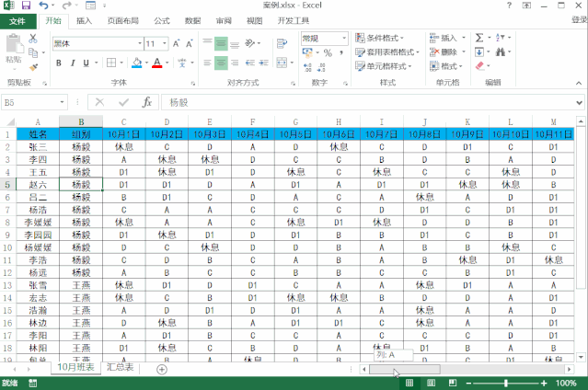Add a new sheet with plus

click(162, 370)
